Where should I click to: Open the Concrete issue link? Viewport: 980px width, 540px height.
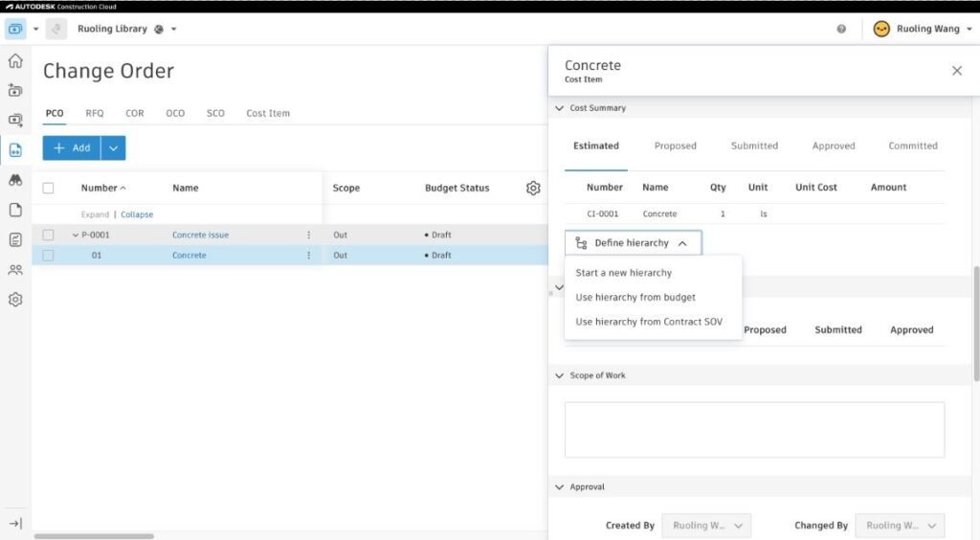tap(201, 235)
